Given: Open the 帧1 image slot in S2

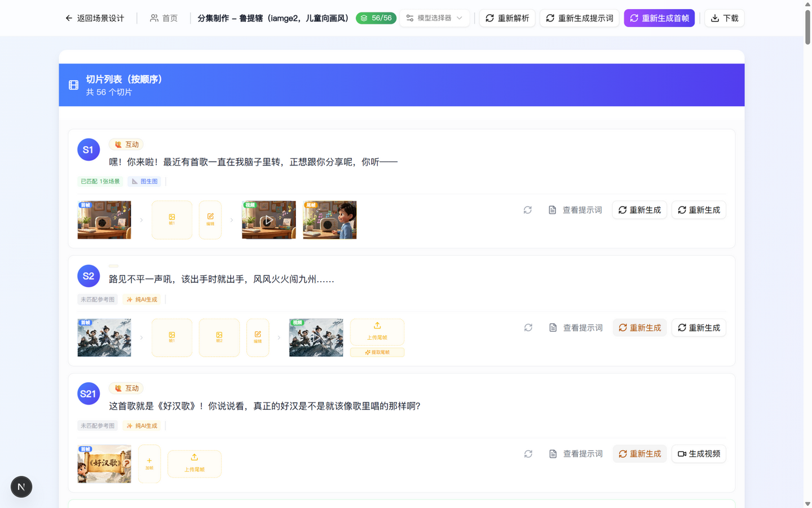Looking at the screenshot, I should (172, 338).
